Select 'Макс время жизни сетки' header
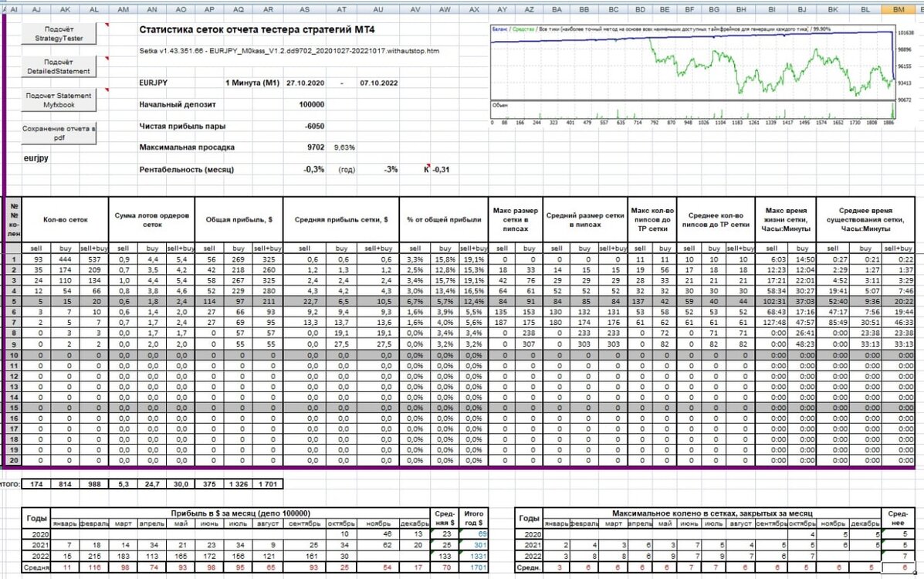The height and width of the screenshot is (579, 924). pos(786,219)
